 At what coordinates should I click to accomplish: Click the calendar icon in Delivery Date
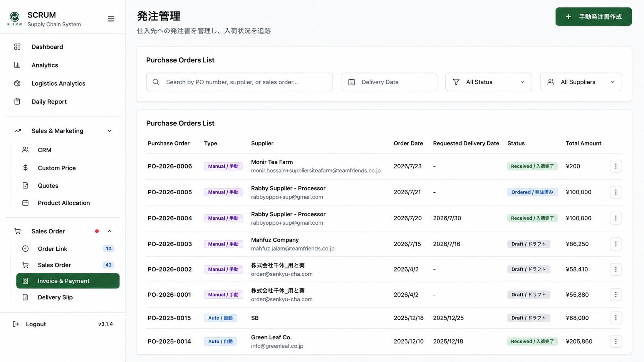(352, 82)
